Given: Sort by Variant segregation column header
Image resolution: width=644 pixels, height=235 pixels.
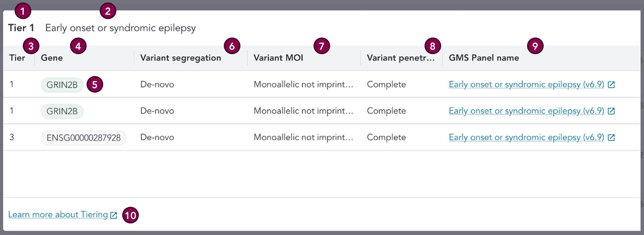Looking at the screenshot, I should pos(180,58).
